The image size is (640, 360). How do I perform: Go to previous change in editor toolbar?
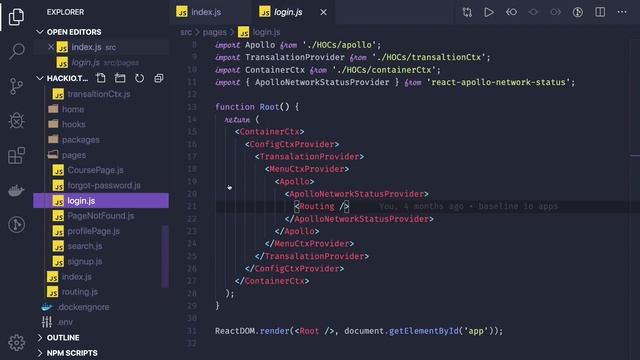click(x=511, y=12)
